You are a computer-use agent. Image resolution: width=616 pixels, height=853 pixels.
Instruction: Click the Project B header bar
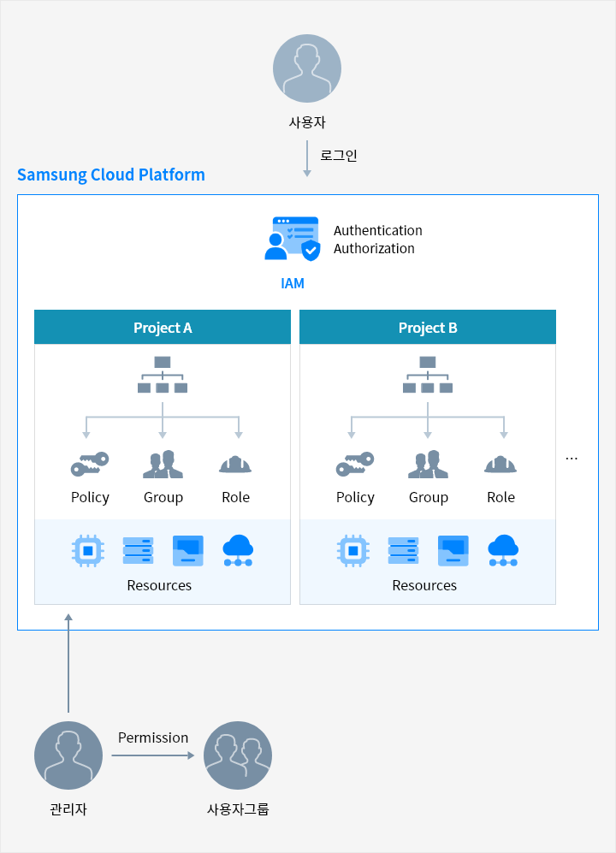click(x=428, y=327)
